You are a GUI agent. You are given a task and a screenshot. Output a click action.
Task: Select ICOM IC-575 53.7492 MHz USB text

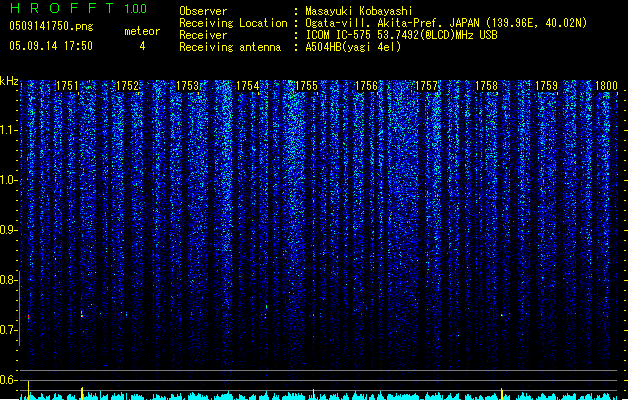tap(402, 35)
